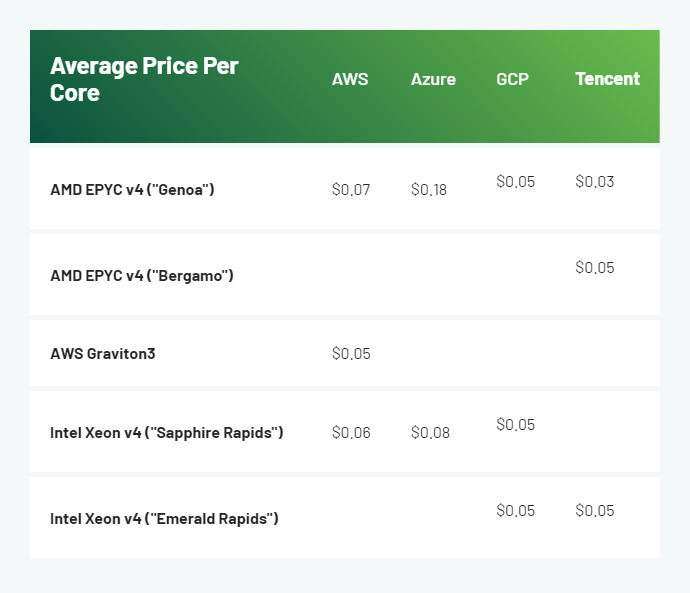Select Sapphire Rapids GCP price $0.05

515,425
